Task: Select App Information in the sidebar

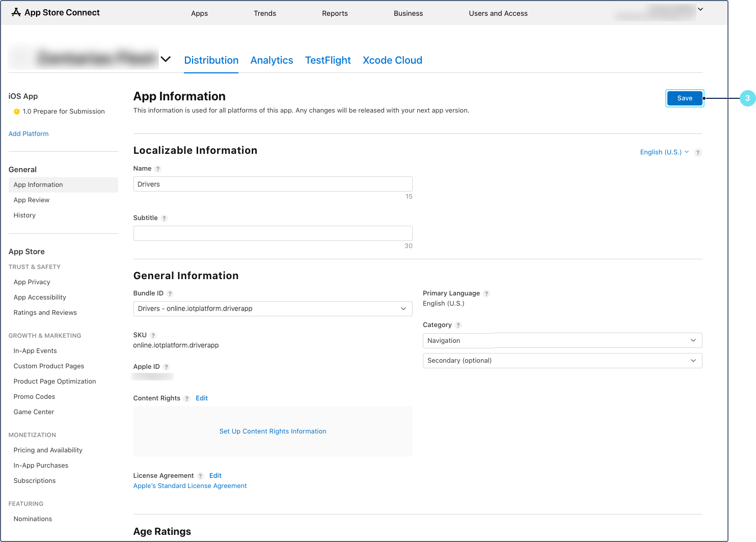Action: click(x=63, y=185)
